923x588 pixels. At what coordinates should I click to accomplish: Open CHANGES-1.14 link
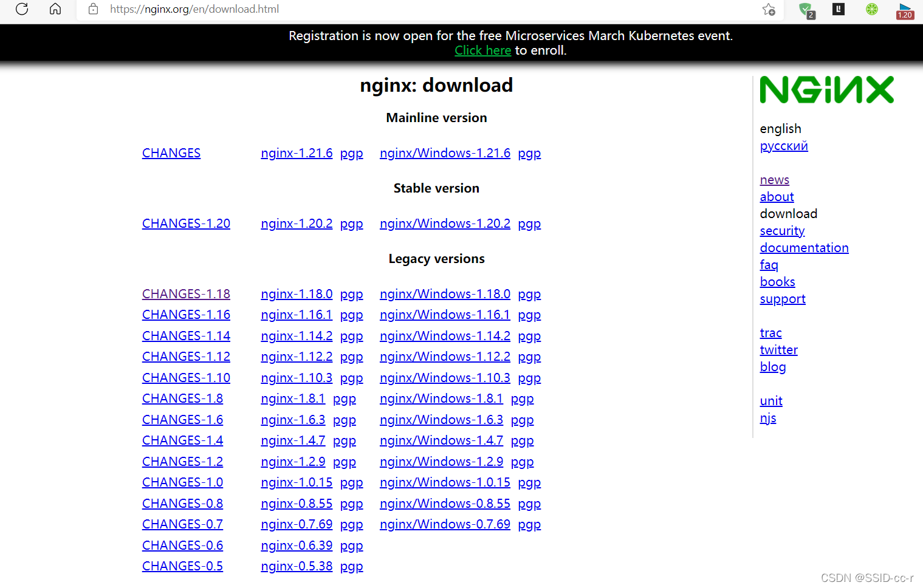click(186, 336)
